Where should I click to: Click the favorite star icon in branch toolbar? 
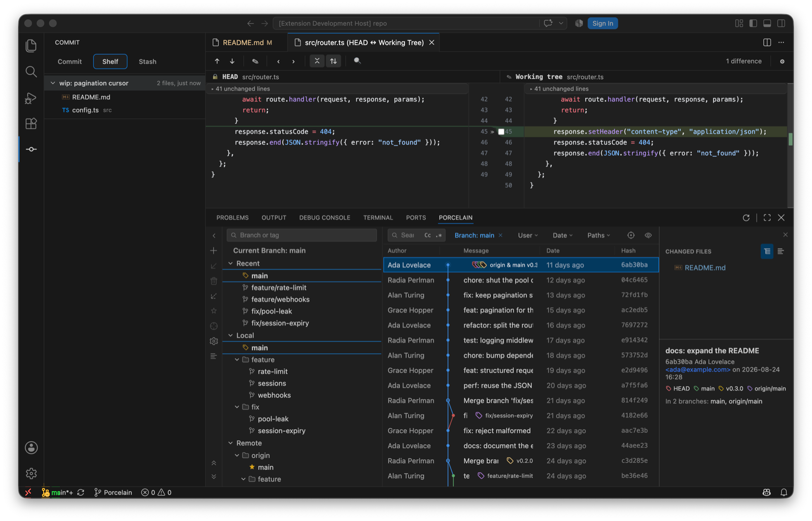coord(214,311)
